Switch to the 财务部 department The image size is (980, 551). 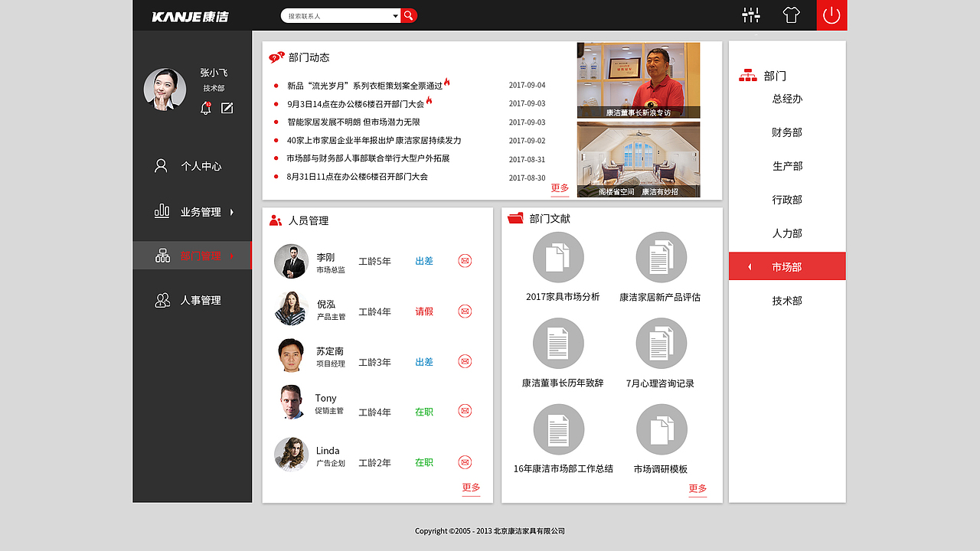click(787, 132)
